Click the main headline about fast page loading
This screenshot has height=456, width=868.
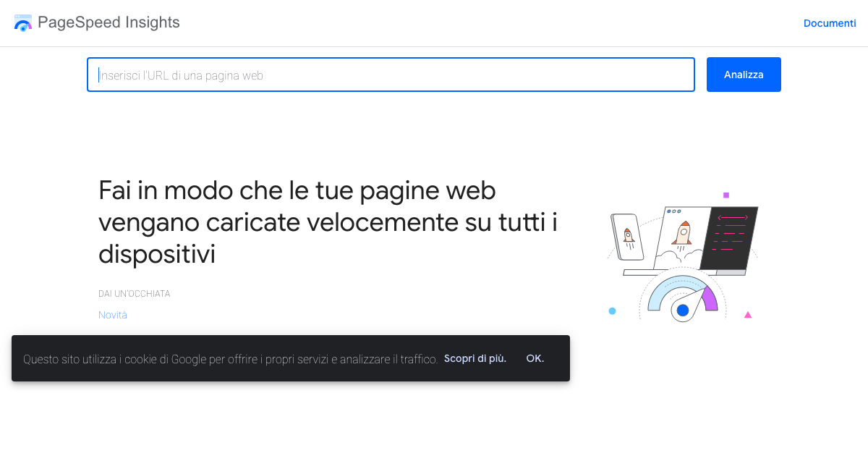tap(327, 222)
